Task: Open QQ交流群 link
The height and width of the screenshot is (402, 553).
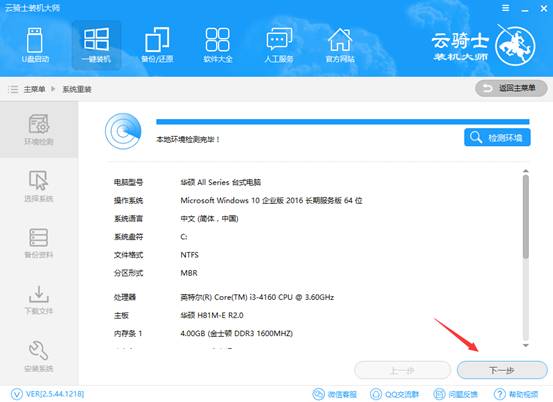Action: 394,394
